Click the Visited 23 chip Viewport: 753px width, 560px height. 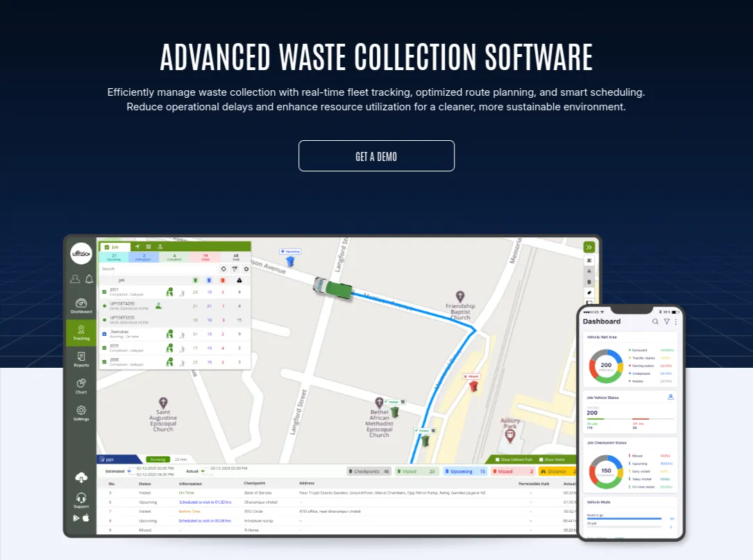416,471
